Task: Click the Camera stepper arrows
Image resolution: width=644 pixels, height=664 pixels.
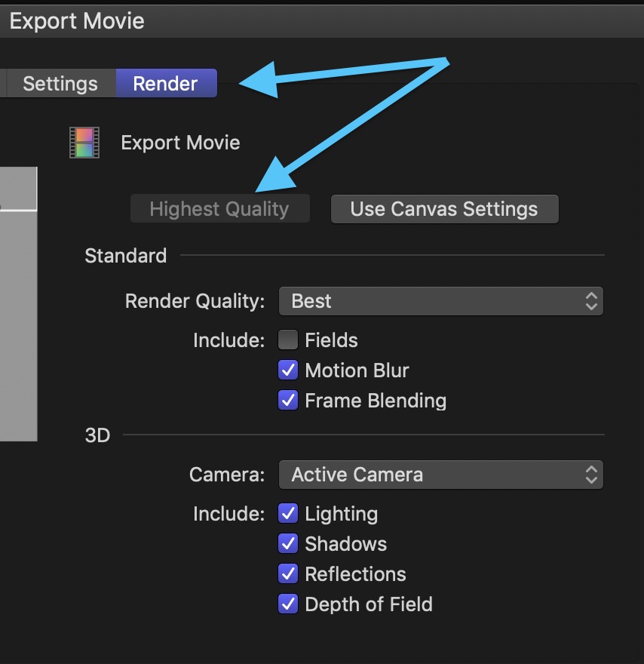Action: pyautogui.click(x=593, y=474)
